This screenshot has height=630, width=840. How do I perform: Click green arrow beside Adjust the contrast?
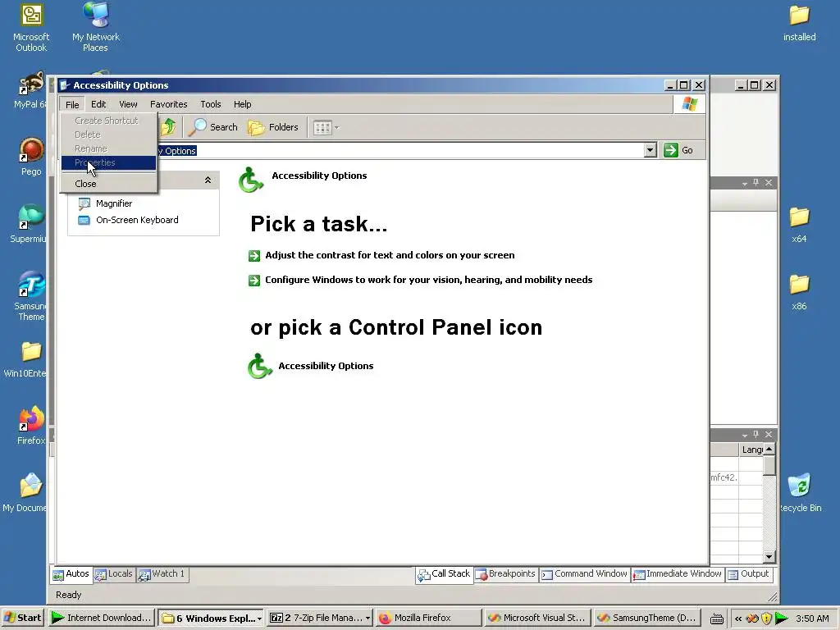click(x=254, y=256)
